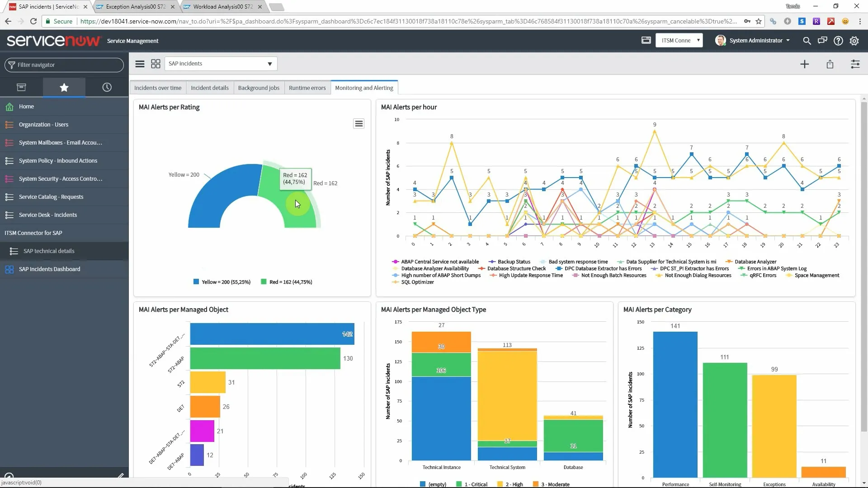Open MAI Alerts per Rating chart menu

pos(359,124)
